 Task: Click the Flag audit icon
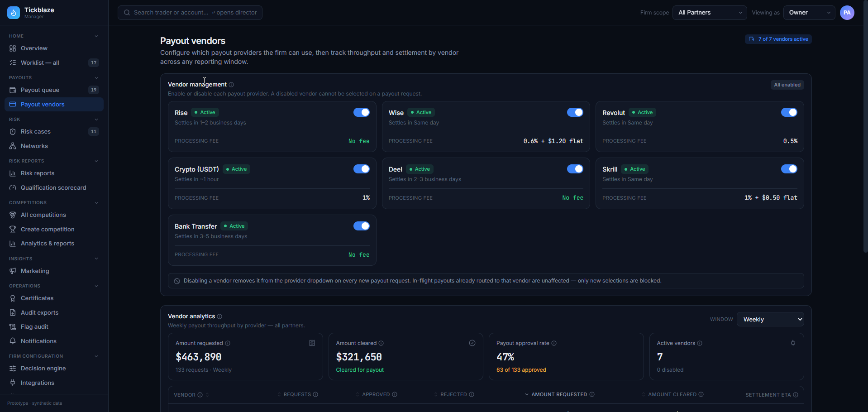click(13, 327)
